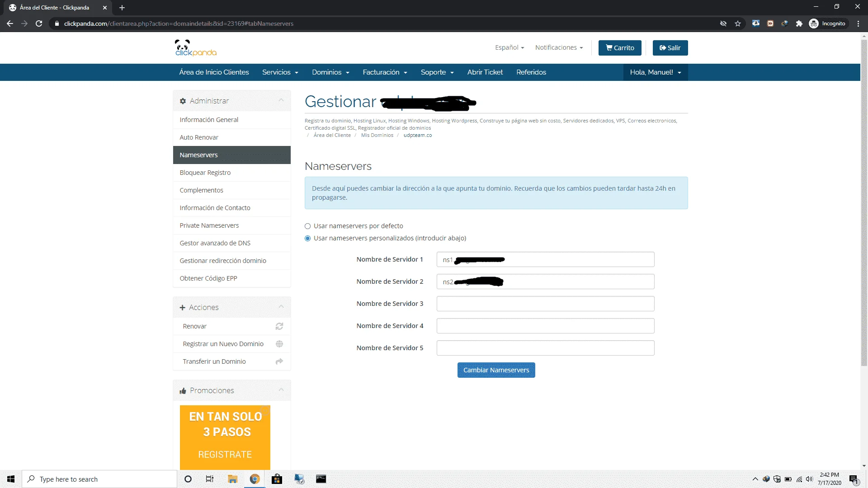Open File Explorer from taskbar
Image resolution: width=868 pixels, height=488 pixels.
[233, 479]
